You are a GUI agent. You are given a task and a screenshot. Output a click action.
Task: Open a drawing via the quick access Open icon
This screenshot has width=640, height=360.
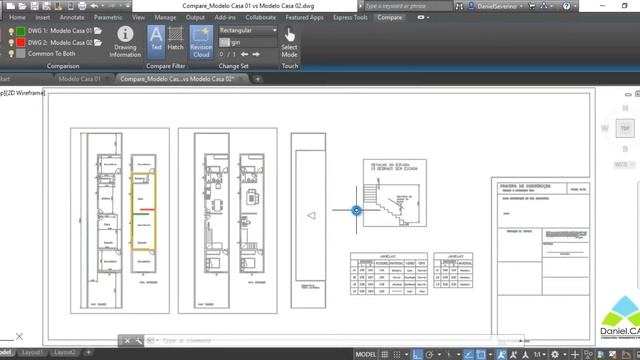[22, 6]
